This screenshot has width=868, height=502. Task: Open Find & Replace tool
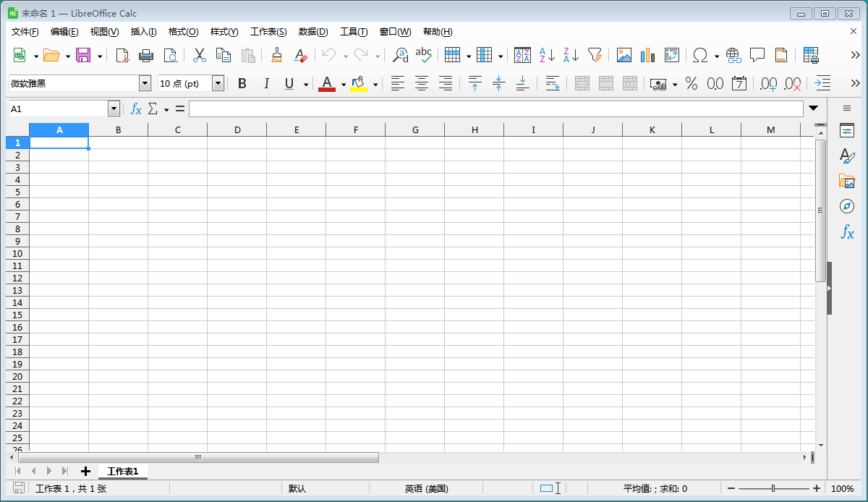(400, 55)
